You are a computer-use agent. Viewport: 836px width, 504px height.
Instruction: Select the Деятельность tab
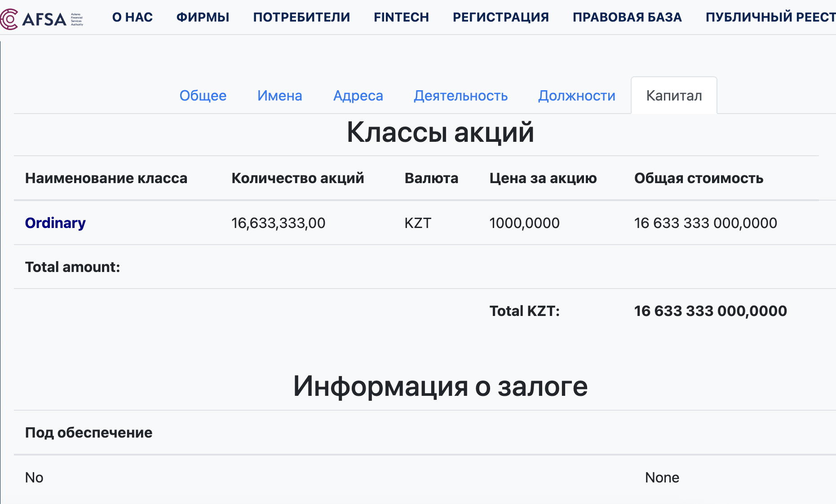[460, 96]
